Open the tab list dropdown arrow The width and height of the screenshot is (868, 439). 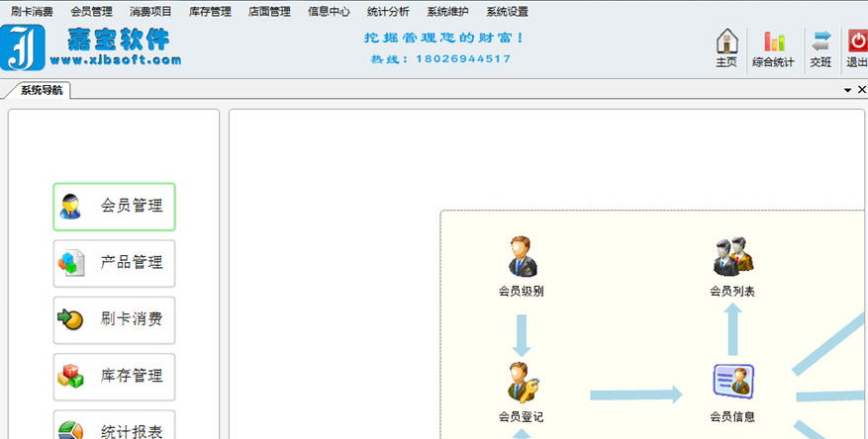[847, 90]
